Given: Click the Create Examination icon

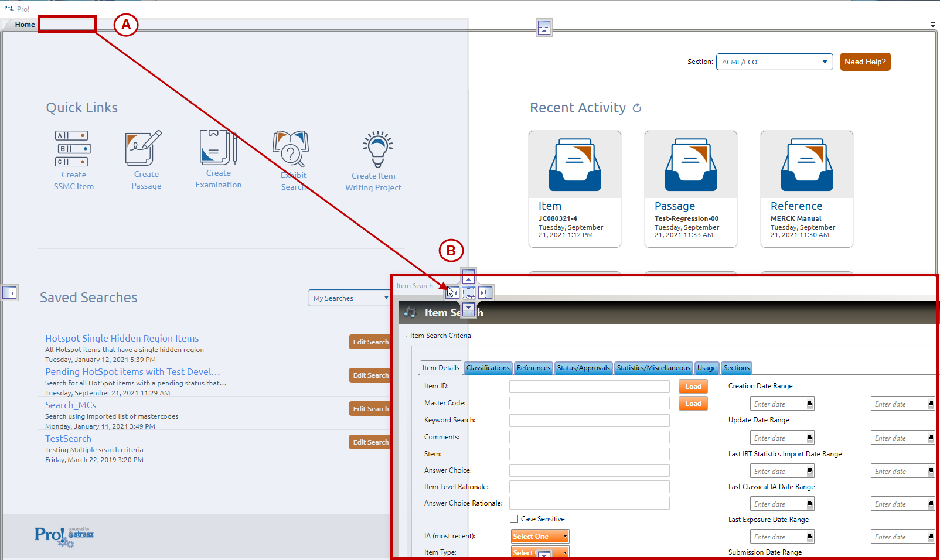Looking at the screenshot, I should pos(218,148).
